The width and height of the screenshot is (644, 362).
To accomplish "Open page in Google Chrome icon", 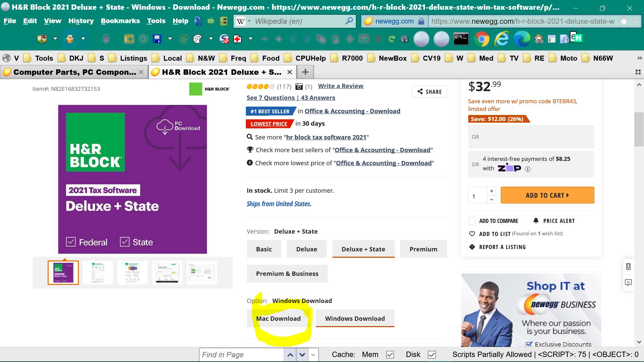I will [482, 39].
